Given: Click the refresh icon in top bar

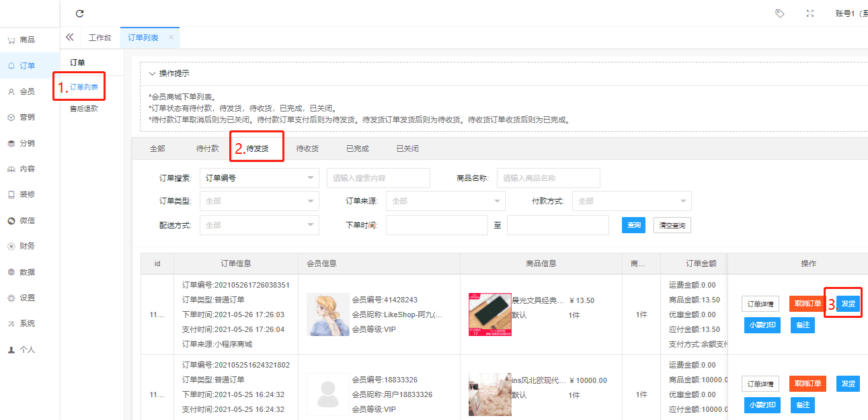Looking at the screenshot, I should click(x=80, y=13).
